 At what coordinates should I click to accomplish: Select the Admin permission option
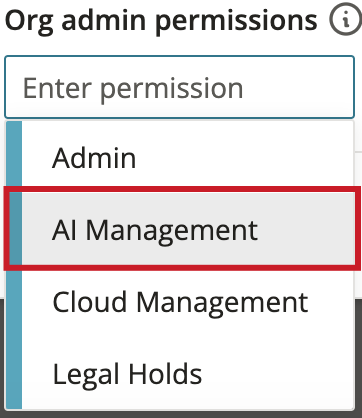(180, 157)
